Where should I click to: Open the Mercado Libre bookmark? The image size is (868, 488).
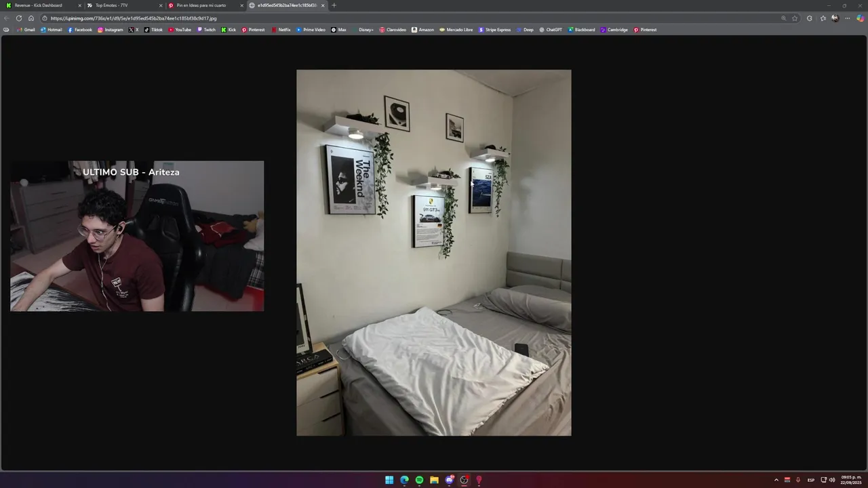[456, 30]
